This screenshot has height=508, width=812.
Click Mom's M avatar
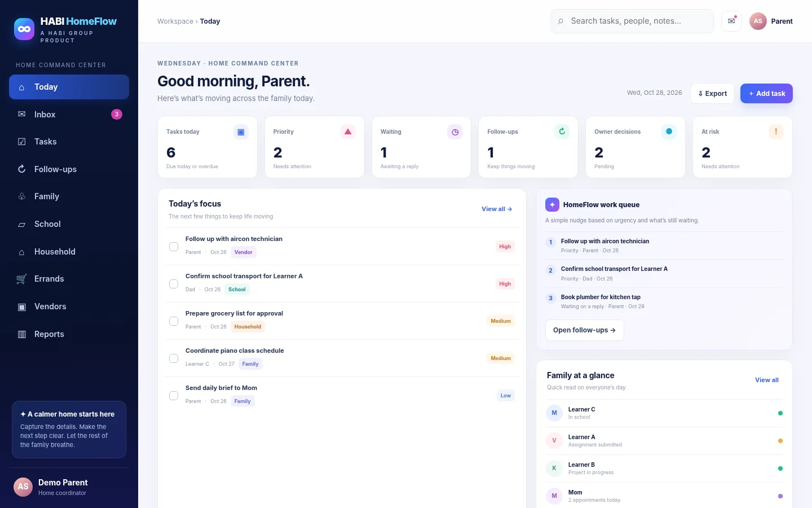point(554,496)
